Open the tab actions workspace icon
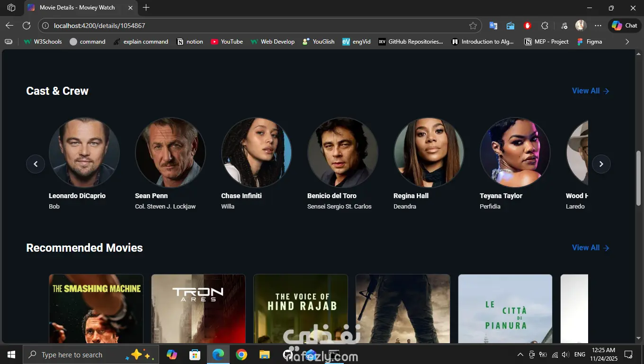 pos(11,8)
